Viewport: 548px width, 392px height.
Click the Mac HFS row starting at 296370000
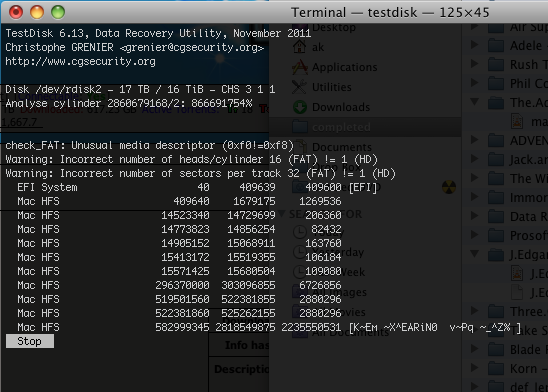tap(179, 285)
